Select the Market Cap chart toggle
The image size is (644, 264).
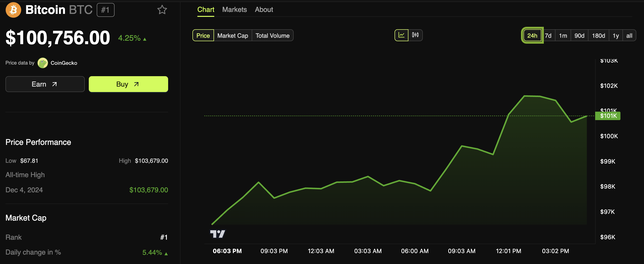(233, 35)
